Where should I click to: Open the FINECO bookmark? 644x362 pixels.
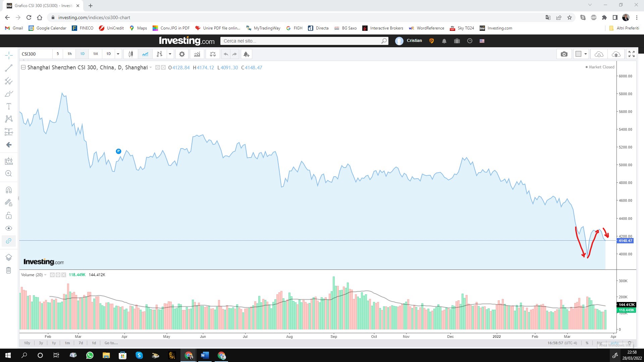click(x=83, y=28)
